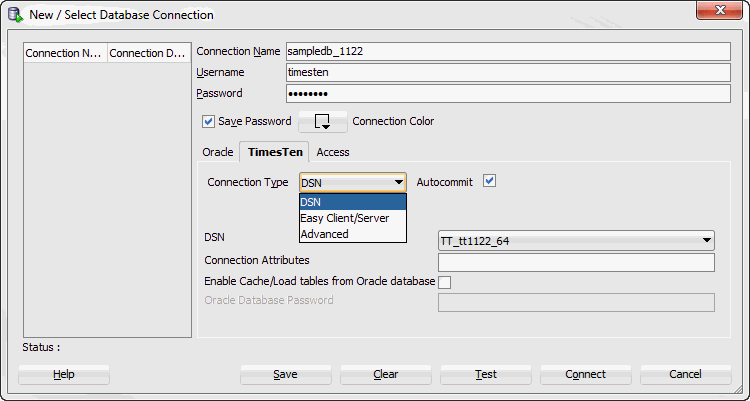Click into the Username field
This screenshot has width=750, height=401.
pos(508,72)
